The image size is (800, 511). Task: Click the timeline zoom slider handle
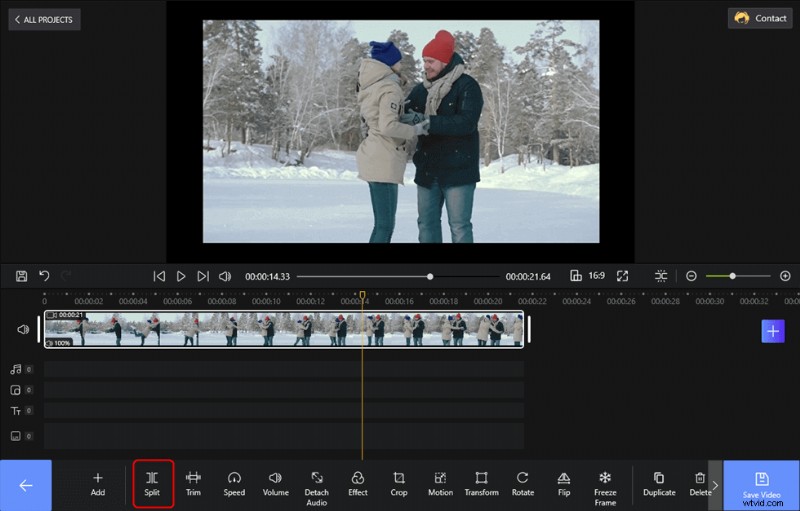[732, 276]
